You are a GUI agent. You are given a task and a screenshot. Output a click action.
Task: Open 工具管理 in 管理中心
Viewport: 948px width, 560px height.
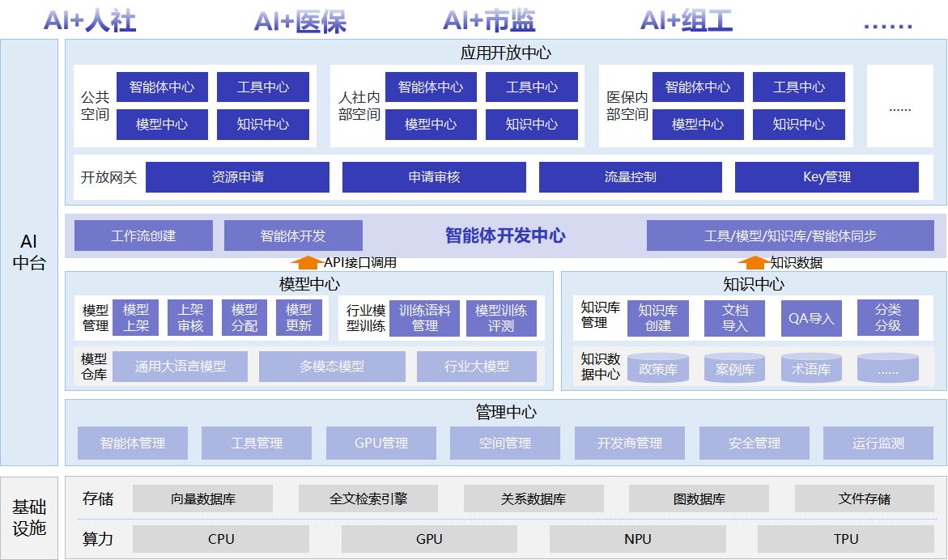257,443
